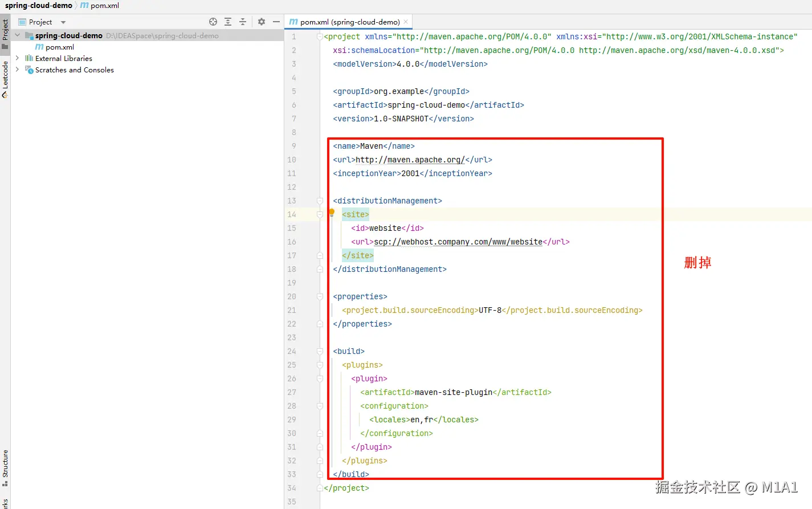This screenshot has width=812, height=509.
Task: Click the opening site tag on line 14
Action: tap(356, 214)
